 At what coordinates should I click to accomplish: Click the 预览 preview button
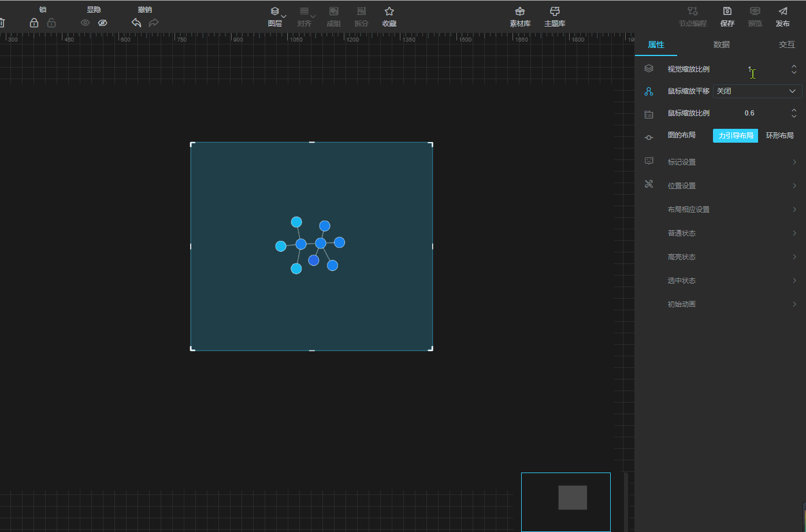click(x=755, y=17)
